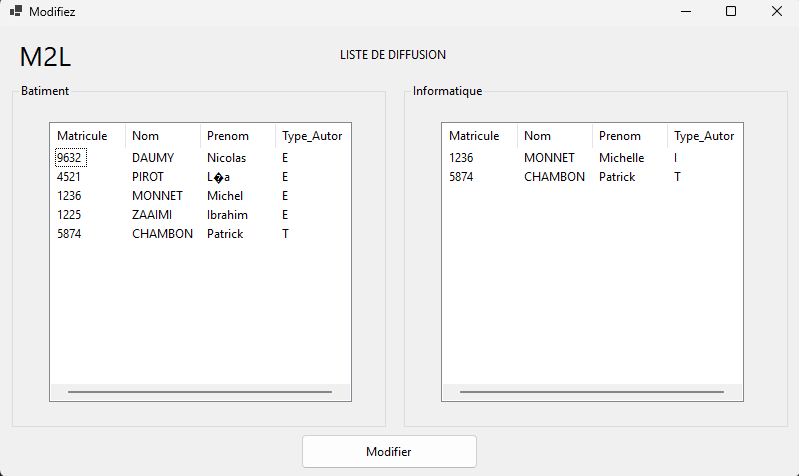The width and height of the screenshot is (799, 476).
Task: Click MONNET in the Batiment list
Action: click(x=157, y=196)
